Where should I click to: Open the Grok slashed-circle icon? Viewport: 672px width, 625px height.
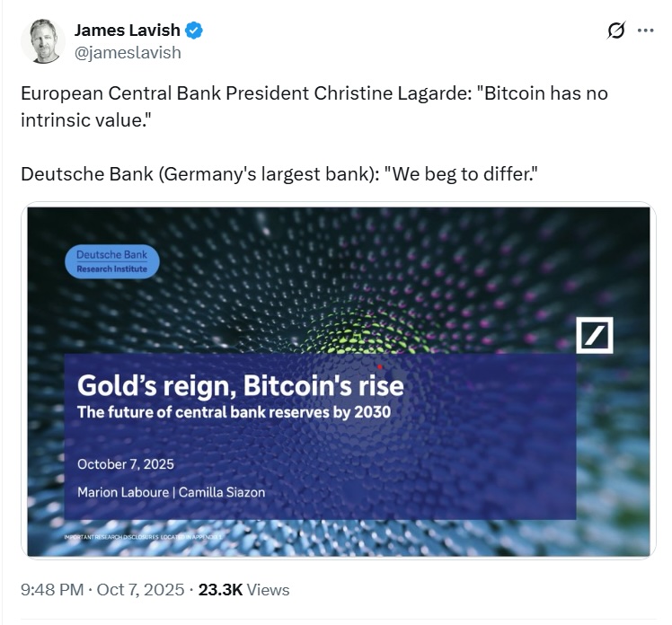coord(615,31)
